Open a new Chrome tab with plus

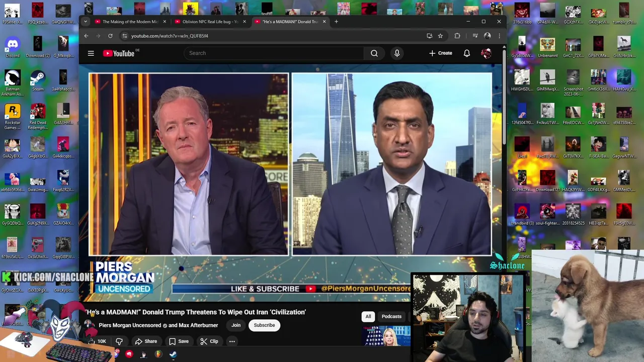tap(337, 22)
